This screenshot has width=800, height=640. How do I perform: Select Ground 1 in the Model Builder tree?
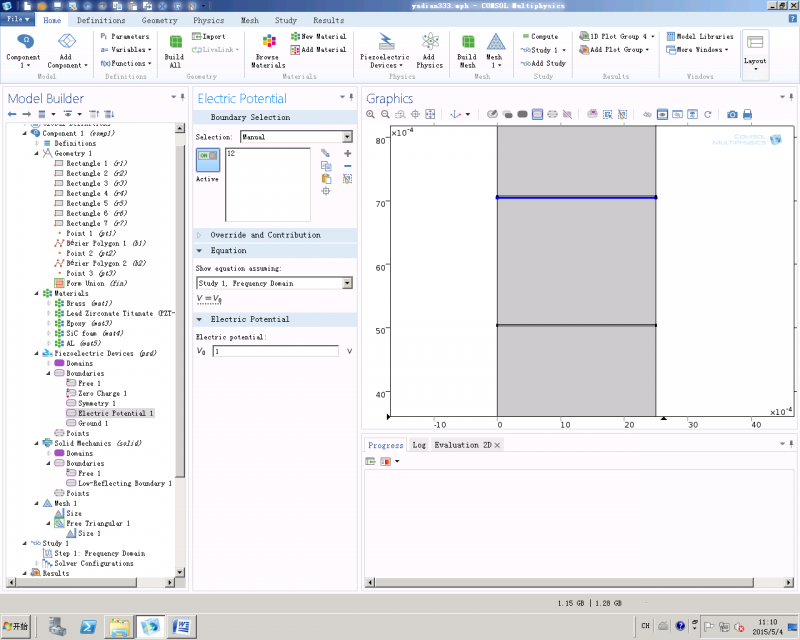(92, 423)
